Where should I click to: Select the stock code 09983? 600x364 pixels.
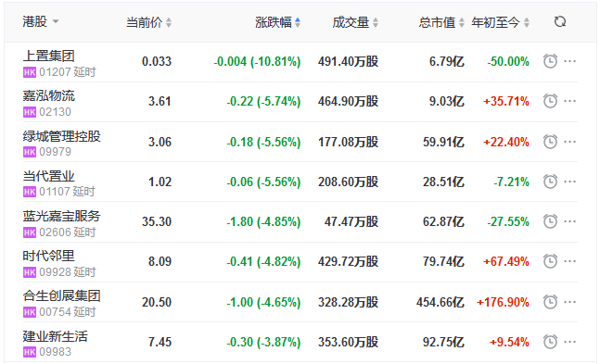pyautogui.click(x=55, y=352)
